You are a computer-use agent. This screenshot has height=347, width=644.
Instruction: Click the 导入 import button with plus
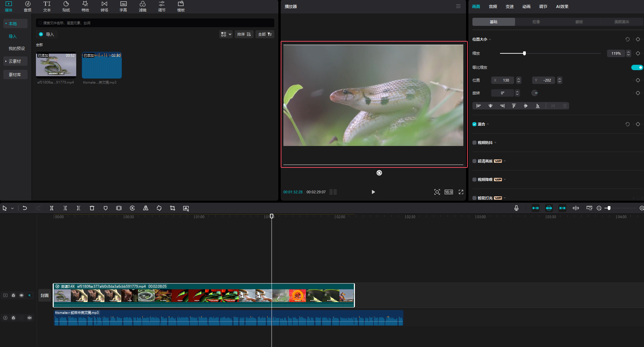pos(46,34)
